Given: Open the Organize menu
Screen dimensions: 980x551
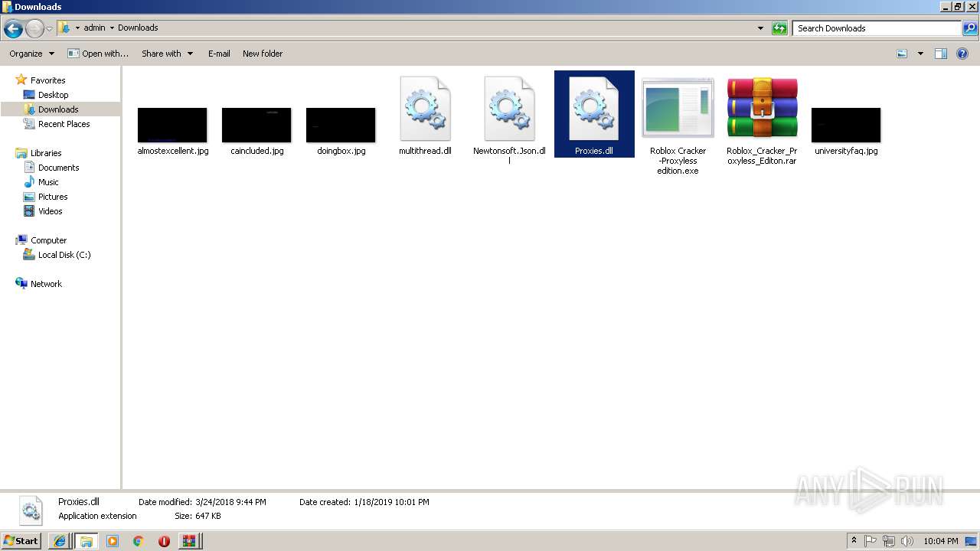Looking at the screenshot, I should click(31, 54).
